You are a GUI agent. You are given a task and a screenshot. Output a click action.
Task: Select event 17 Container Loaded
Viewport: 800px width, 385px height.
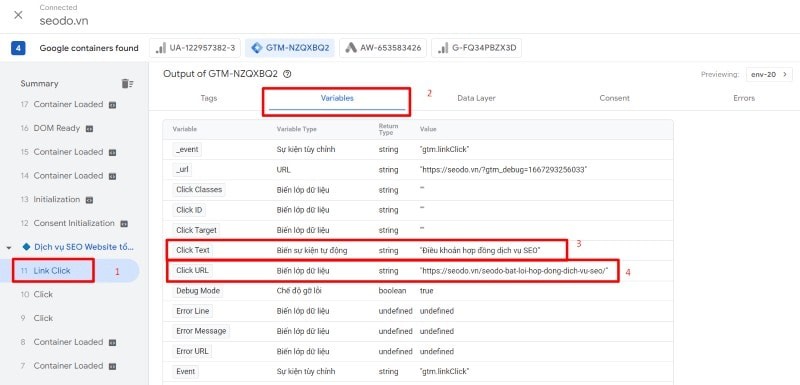[69, 105]
